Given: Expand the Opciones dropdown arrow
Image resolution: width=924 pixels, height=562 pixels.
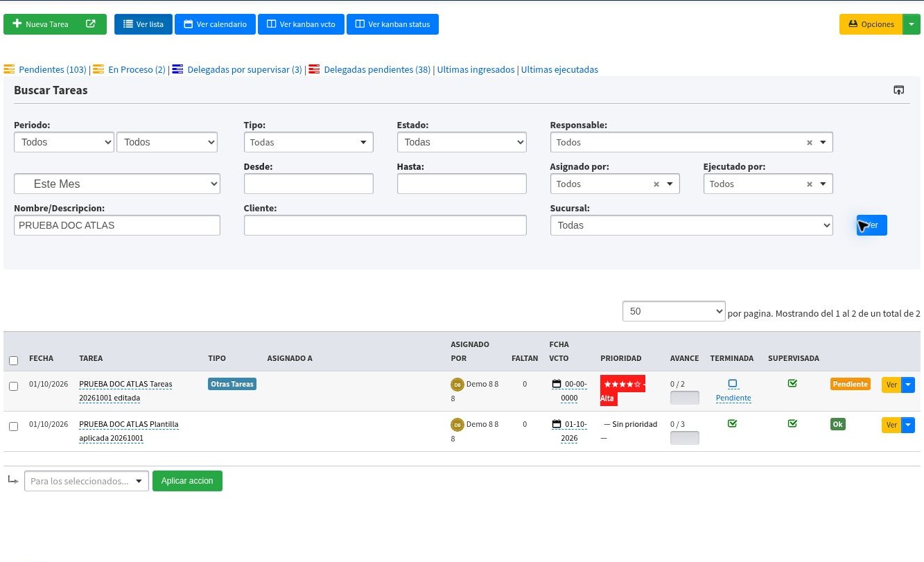Looking at the screenshot, I should click(x=912, y=24).
